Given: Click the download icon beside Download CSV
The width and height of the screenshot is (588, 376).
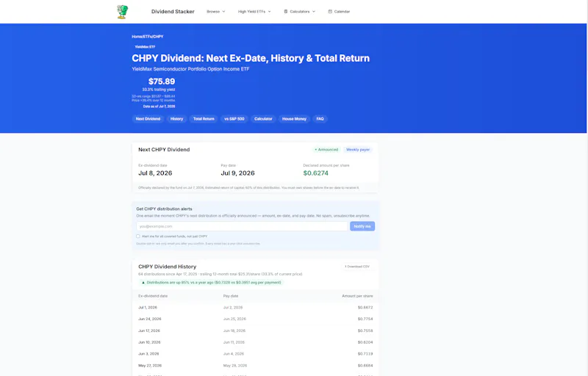Looking at the screenshot, I should click(x=345, y=267).
